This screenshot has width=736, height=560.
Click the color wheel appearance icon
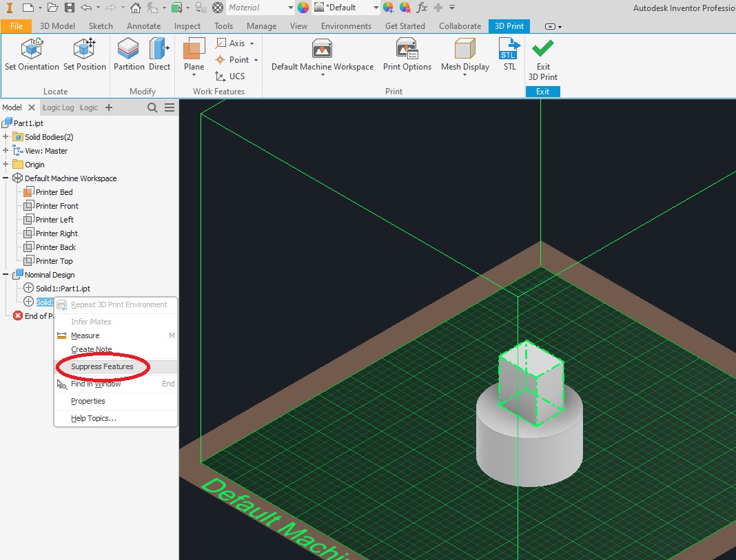click(303, 8)
